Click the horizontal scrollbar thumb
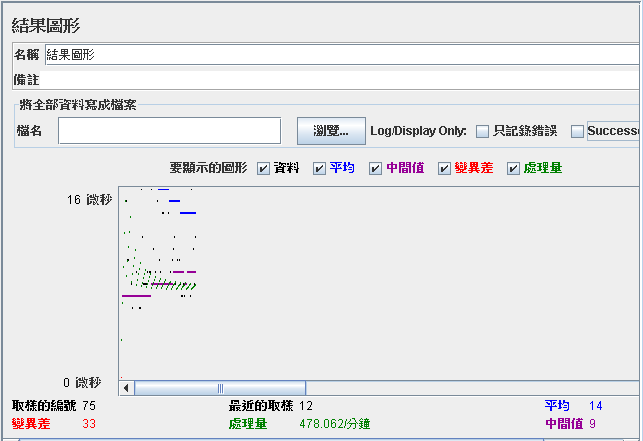This screenshot has height=441, width=643. tap(220, 388)
